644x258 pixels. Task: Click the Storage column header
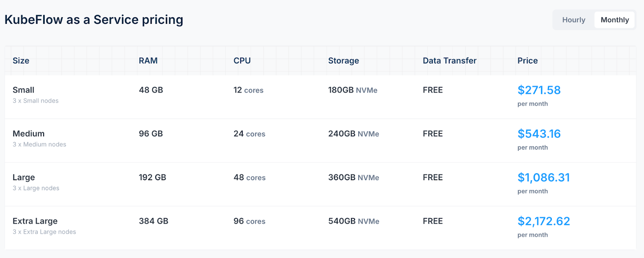[x=343, y=60]
